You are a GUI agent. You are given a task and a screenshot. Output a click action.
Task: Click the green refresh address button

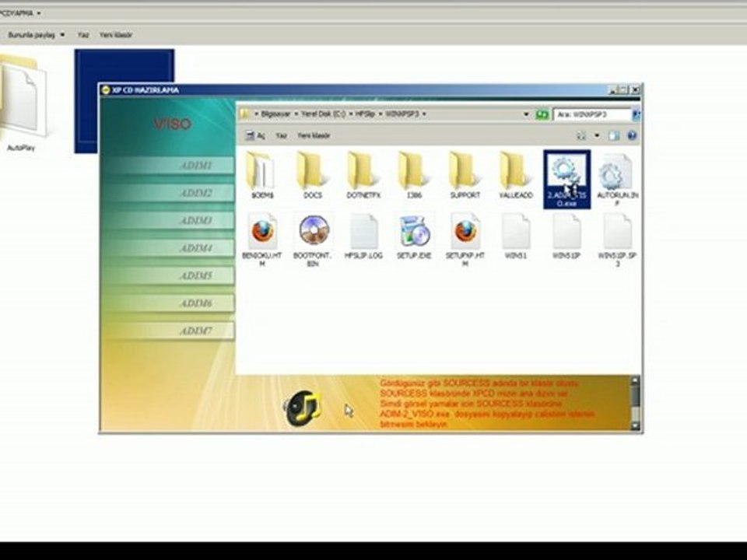(x=542, y=115)
